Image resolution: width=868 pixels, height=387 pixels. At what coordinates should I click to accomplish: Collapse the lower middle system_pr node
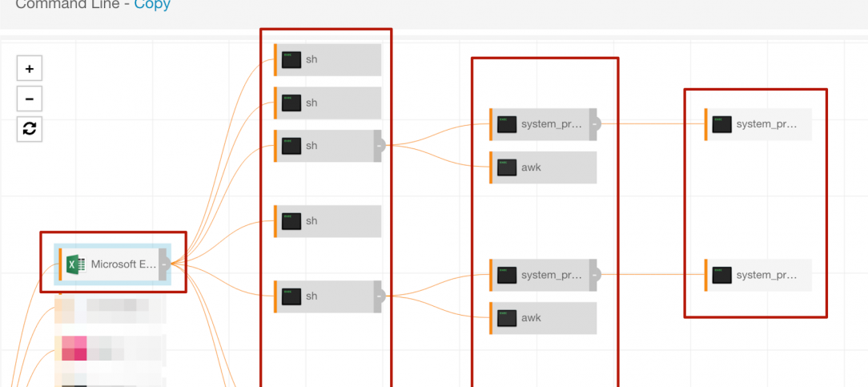coord(594,275)
